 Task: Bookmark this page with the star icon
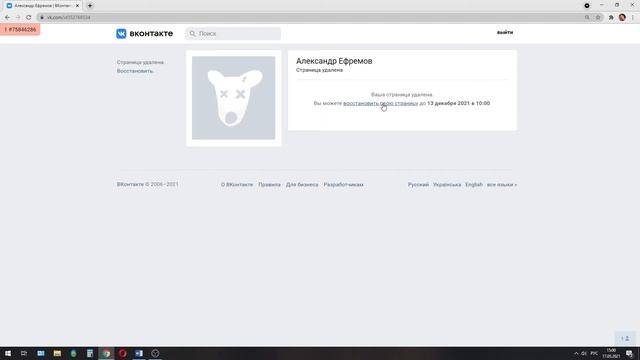click(598, 18)
